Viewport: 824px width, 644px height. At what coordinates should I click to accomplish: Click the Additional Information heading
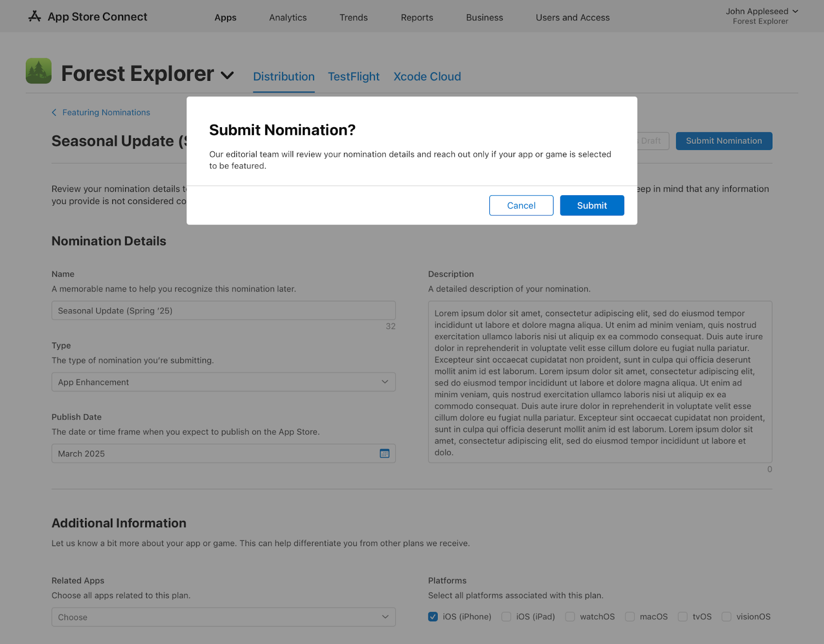point(119,523)
